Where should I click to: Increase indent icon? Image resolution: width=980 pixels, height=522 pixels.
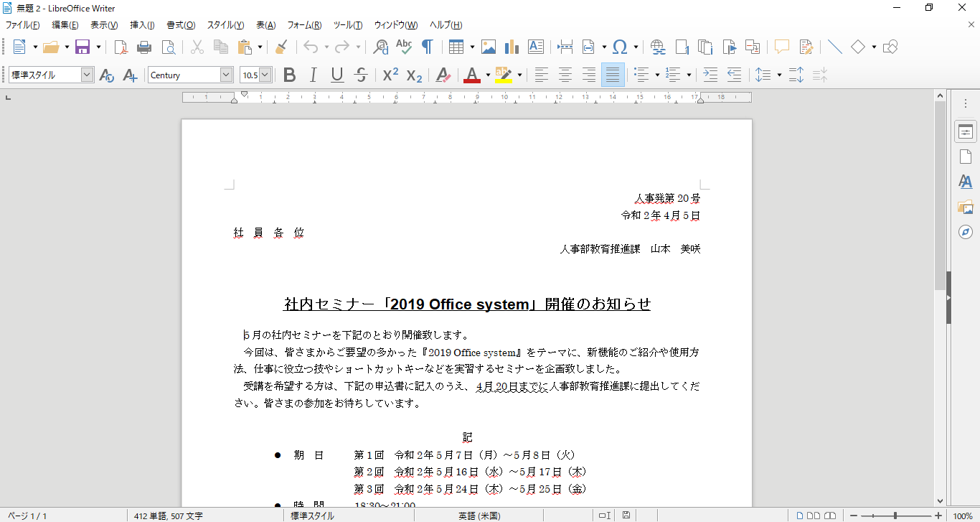pos(710,75)
